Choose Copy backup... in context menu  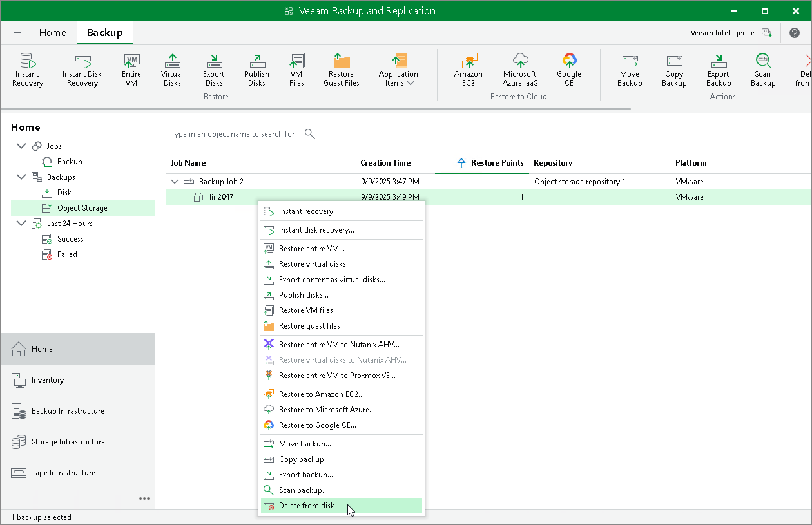pyautogui.click(x=342, y=459)
